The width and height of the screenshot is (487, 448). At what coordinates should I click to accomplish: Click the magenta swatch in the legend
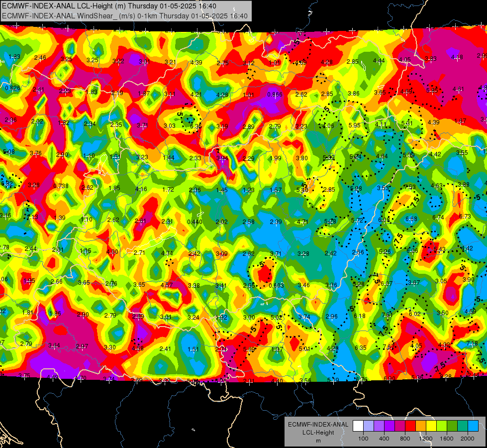[x=400, y=426]
